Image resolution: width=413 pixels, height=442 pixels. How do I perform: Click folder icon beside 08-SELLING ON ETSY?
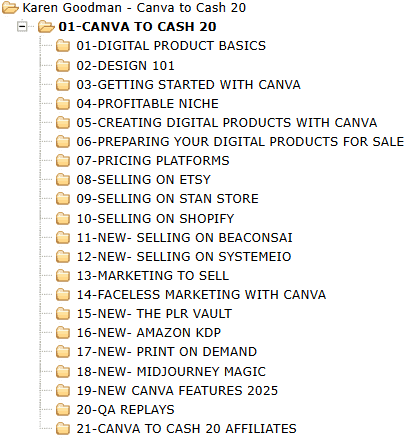(63, 180)
